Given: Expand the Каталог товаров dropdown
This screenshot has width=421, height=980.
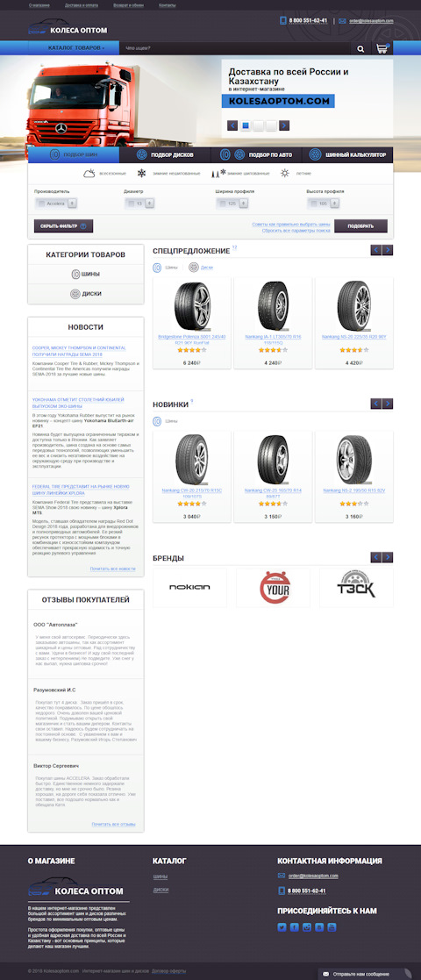Looking at the screenshot, I should (75, 48).
